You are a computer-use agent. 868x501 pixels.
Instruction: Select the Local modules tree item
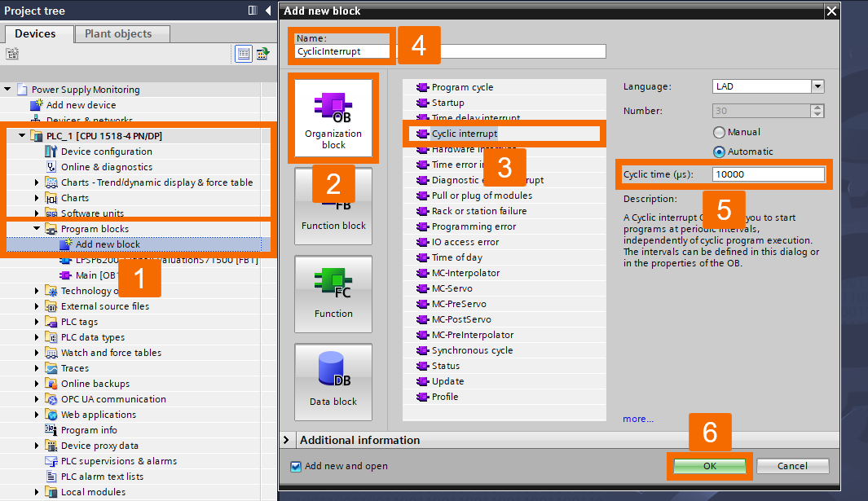[x=93, y=492]
